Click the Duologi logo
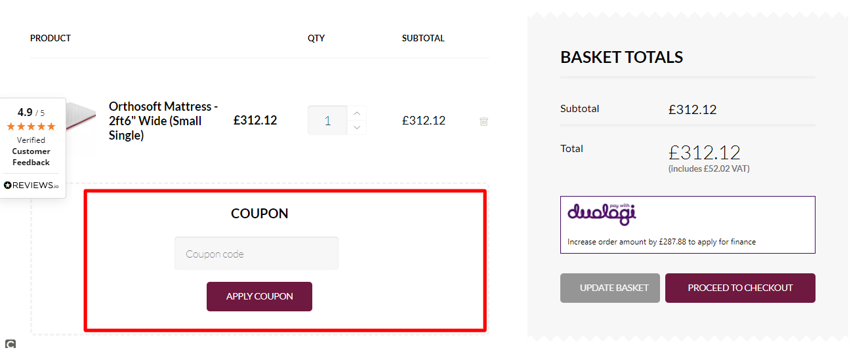This screenshot has height=350, width=868. [602, 213]
